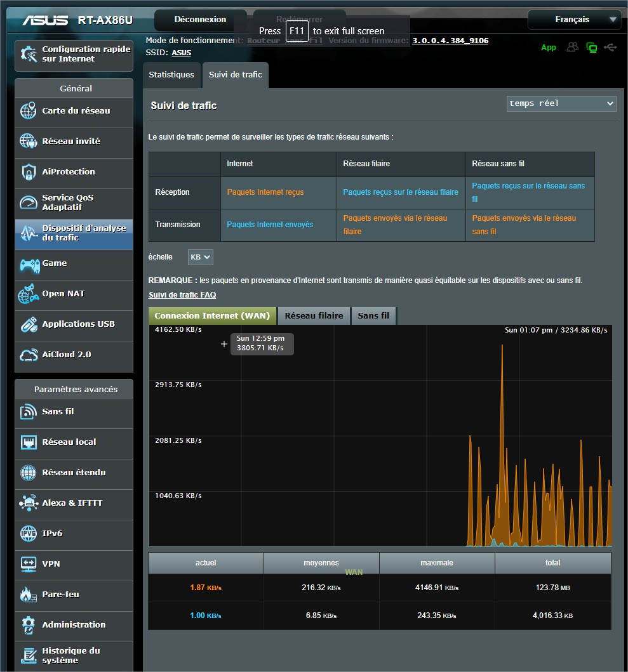Open the Pare-feu firewall icon

[29, 595]
